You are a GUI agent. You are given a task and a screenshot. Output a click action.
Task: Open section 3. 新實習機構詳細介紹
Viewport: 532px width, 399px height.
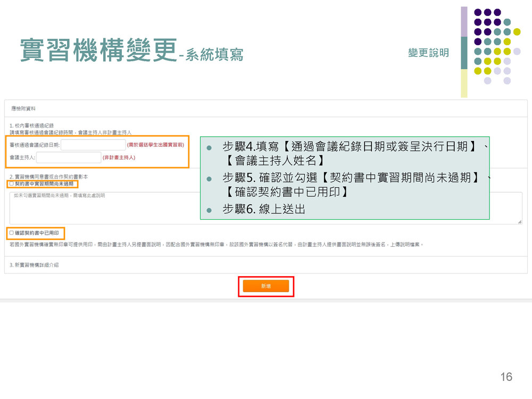[36, 264]
